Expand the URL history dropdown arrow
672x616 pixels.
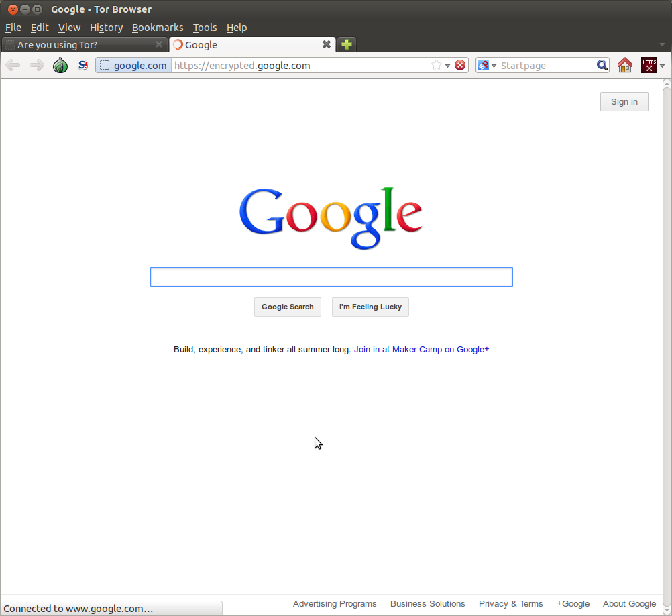point(447,66)
